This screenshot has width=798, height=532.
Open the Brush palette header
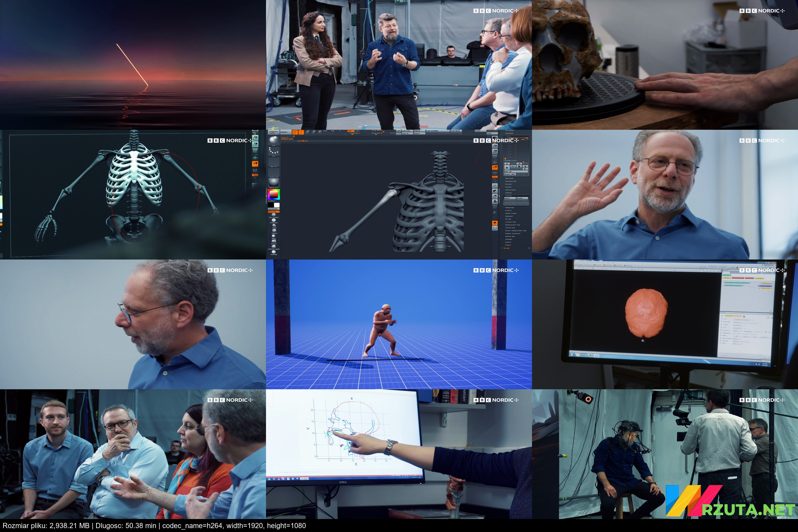tap(507, 248)
